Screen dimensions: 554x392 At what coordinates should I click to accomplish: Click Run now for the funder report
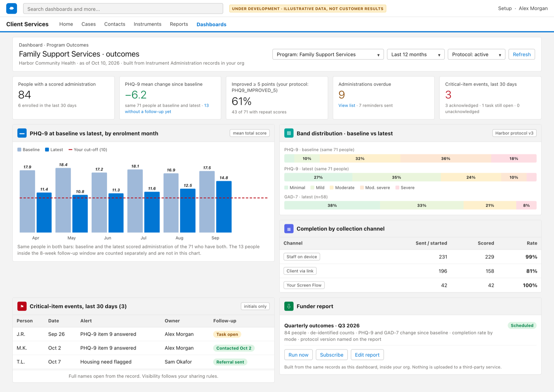(298, 355)
